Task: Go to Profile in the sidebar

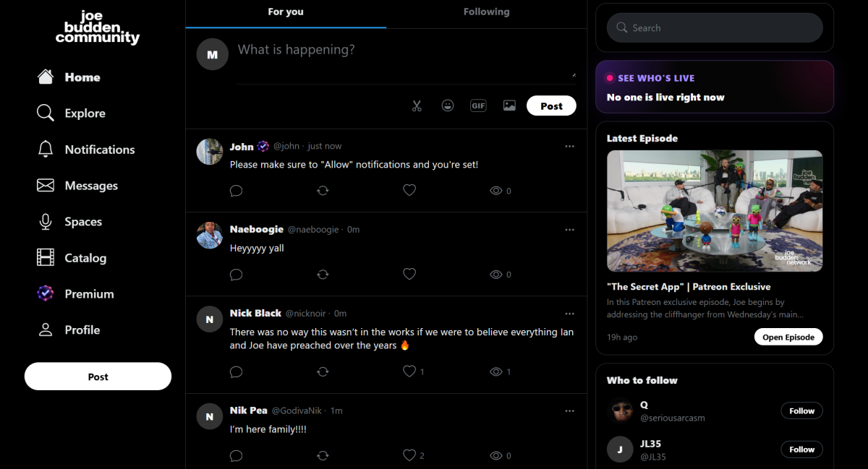Action: point(68,330)
